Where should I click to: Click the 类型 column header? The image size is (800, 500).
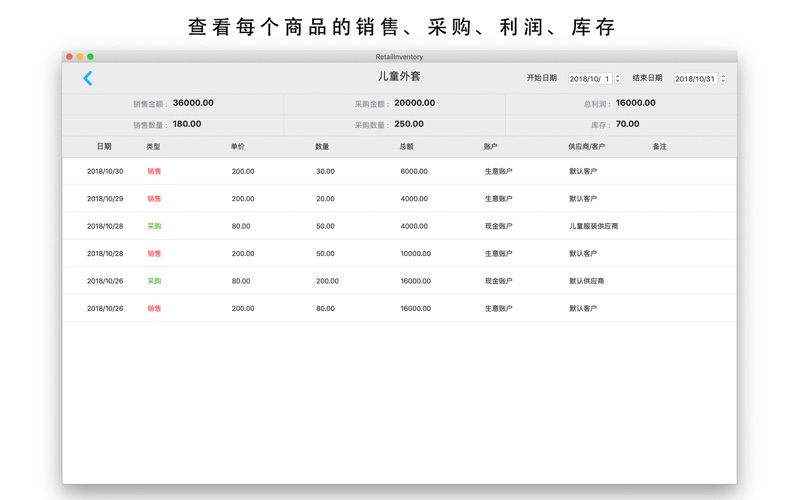153,147
